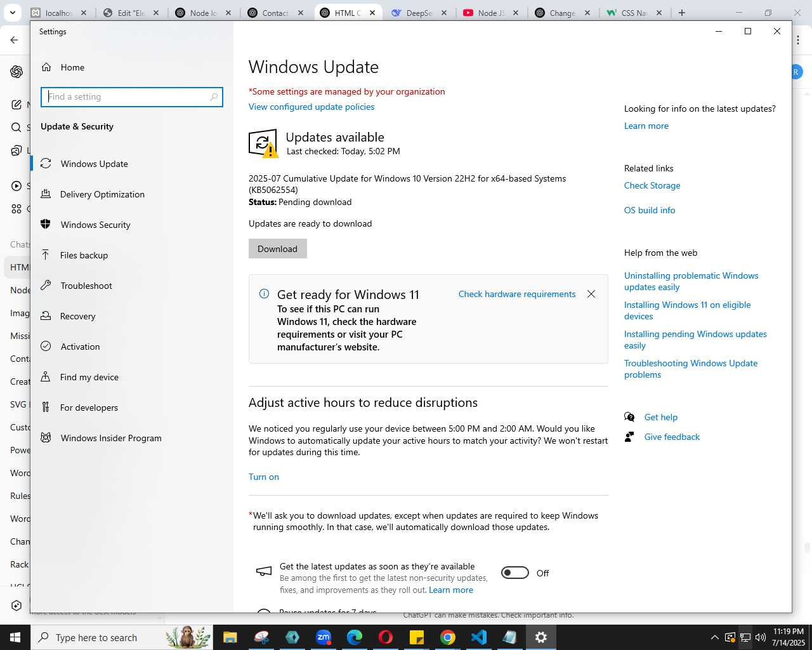Open Uninstalling problematic Windows updates easily link

[691, 281]
